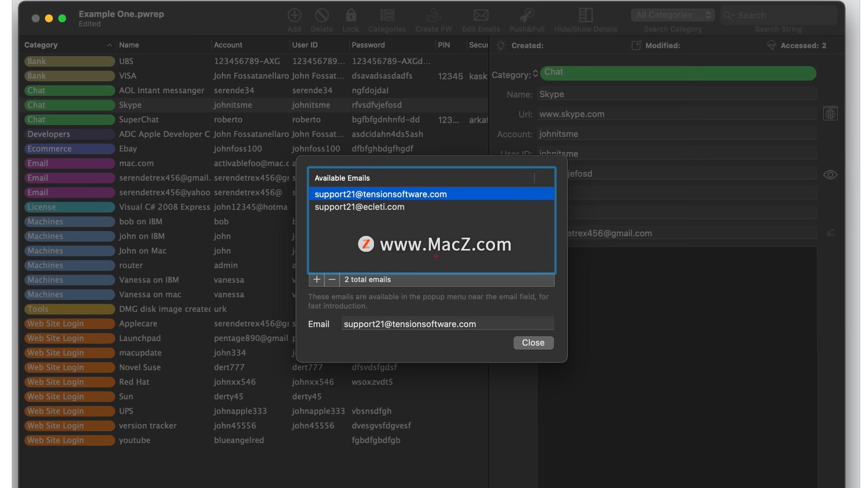Select John on Mac row

tap(158, 250)
